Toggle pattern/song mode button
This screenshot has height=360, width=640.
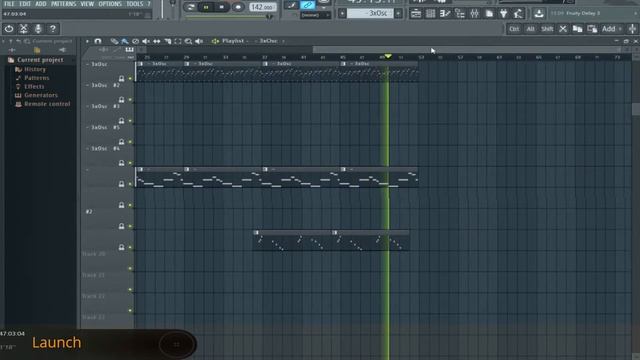tap(190, 7)
